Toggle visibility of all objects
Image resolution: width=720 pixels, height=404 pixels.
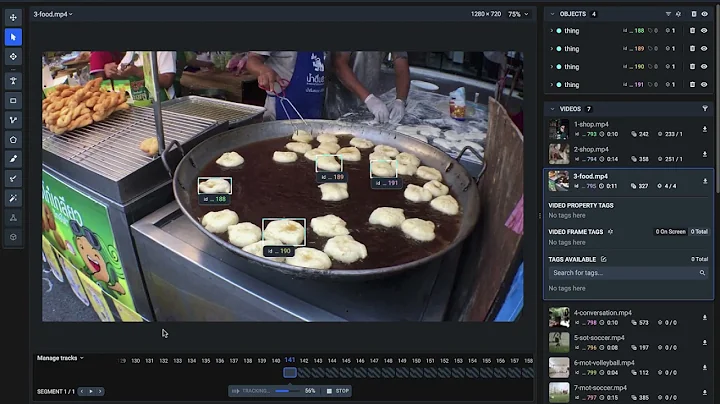click(x=704, y=14)
